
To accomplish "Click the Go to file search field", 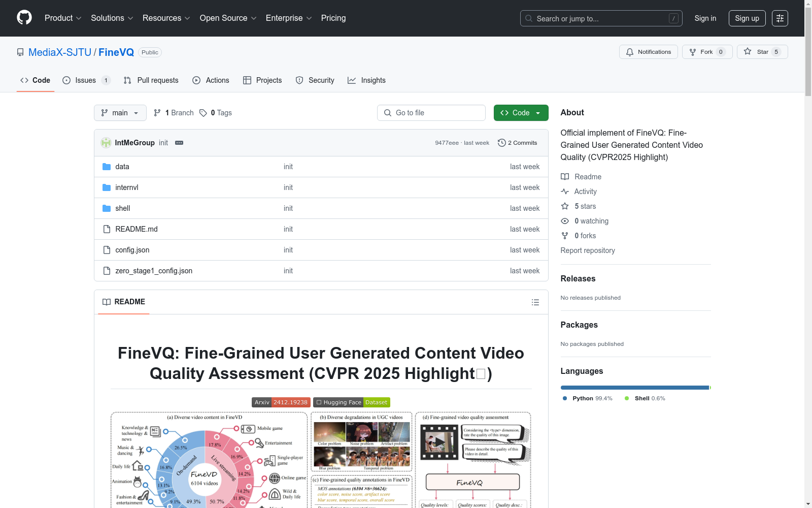I will [431, 113].
